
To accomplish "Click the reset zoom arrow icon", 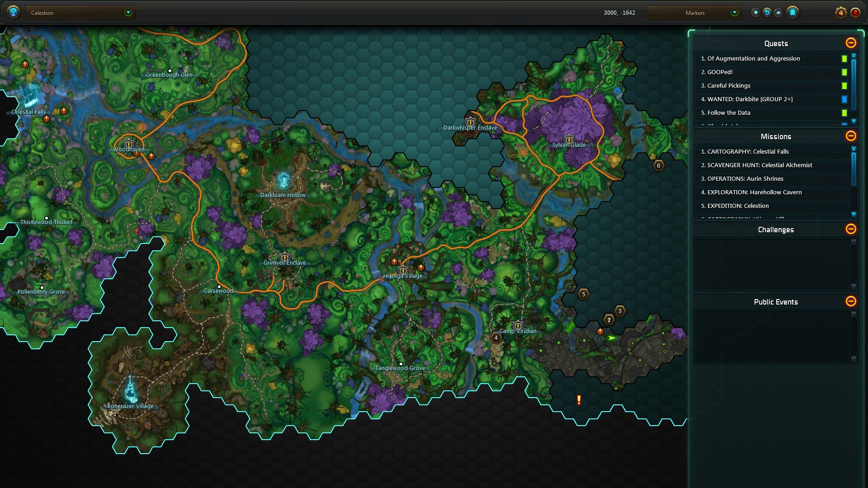I will (767, 13).
